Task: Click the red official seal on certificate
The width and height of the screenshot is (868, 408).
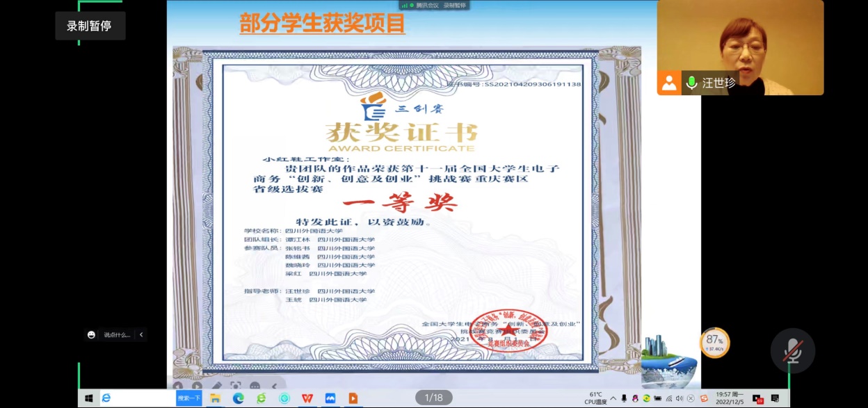Action: 508,329
